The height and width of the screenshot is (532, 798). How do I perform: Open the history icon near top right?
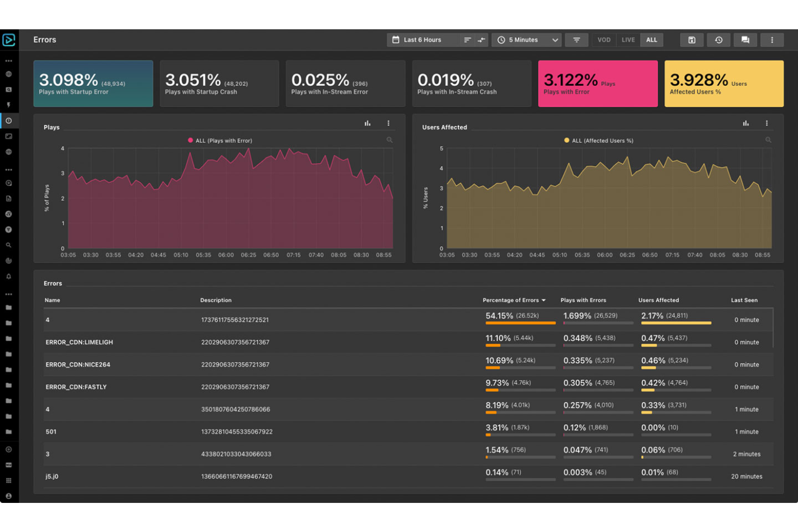pos(718,39)
